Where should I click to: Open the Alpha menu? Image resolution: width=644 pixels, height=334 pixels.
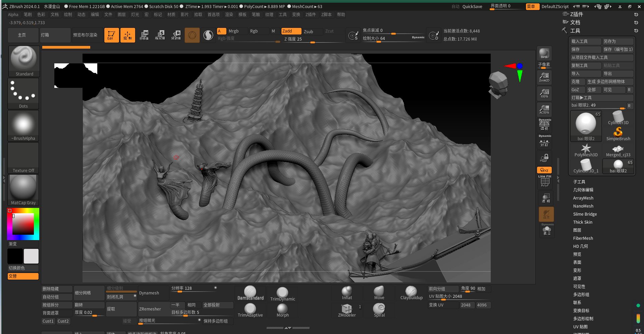coord(13,14)
